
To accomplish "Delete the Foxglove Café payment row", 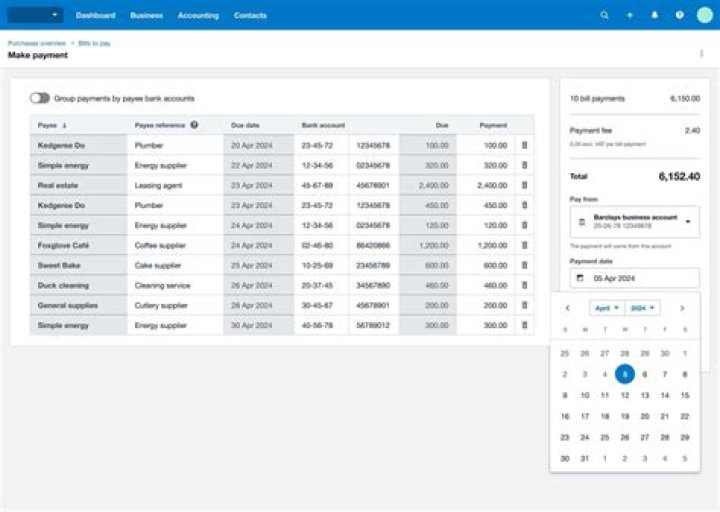I will coord(525,245).
